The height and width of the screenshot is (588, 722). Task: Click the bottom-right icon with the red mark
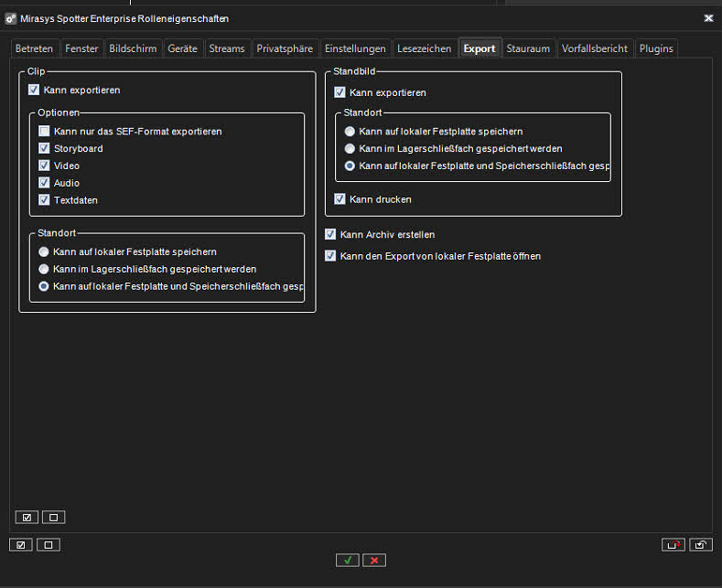674,545
